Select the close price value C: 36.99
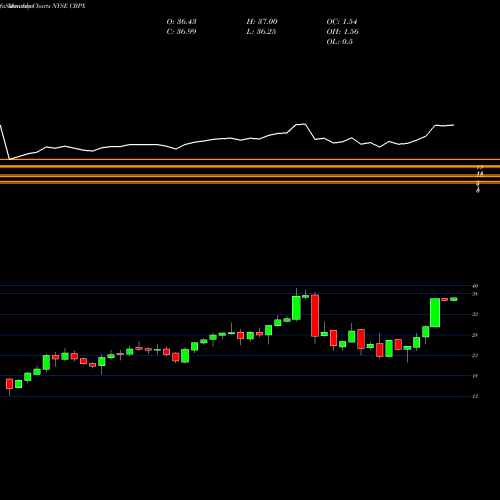Screen dimensions: 500x500 pyautogui.click(x=181, y=32)
